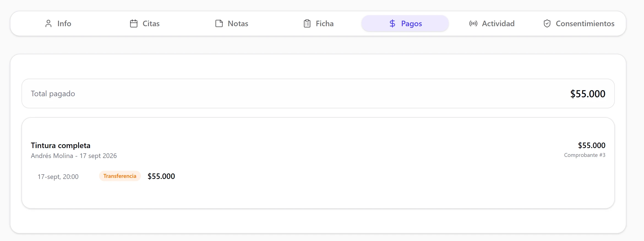Go to the Notas tab label
The height and width of the screenshot is (241, 644).
click(238, 23)
